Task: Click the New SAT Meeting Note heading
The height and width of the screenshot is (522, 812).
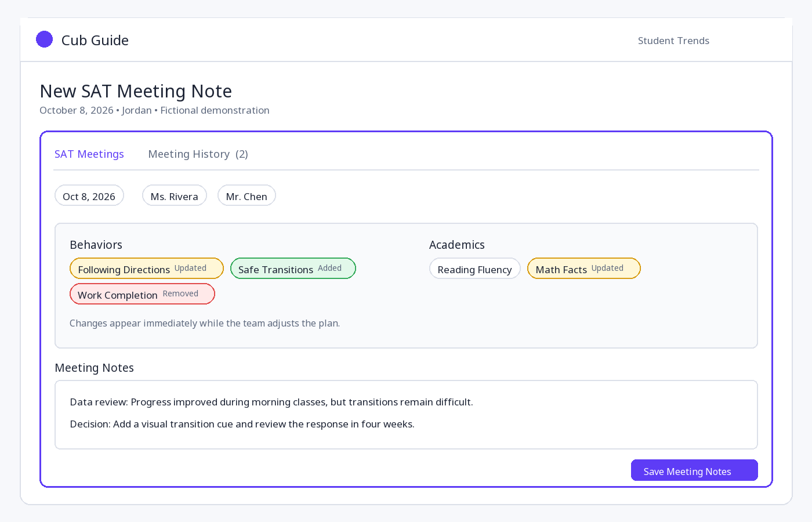Action: (136, 91)
